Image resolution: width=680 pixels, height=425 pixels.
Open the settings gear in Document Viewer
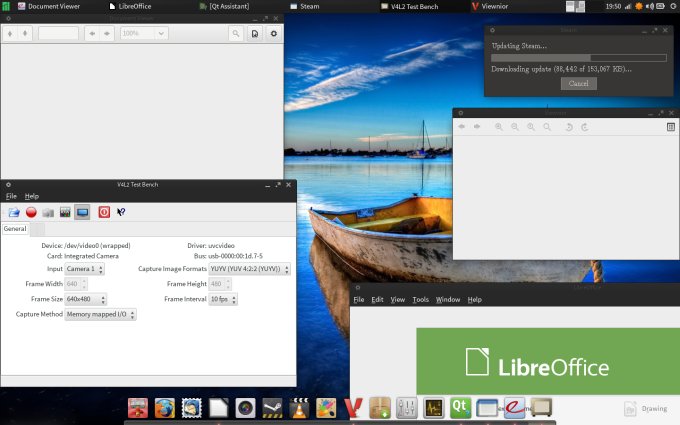pos(273,33)
